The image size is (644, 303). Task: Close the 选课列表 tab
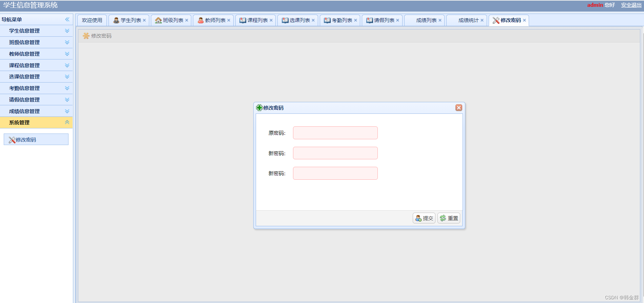tap(313, 20)
